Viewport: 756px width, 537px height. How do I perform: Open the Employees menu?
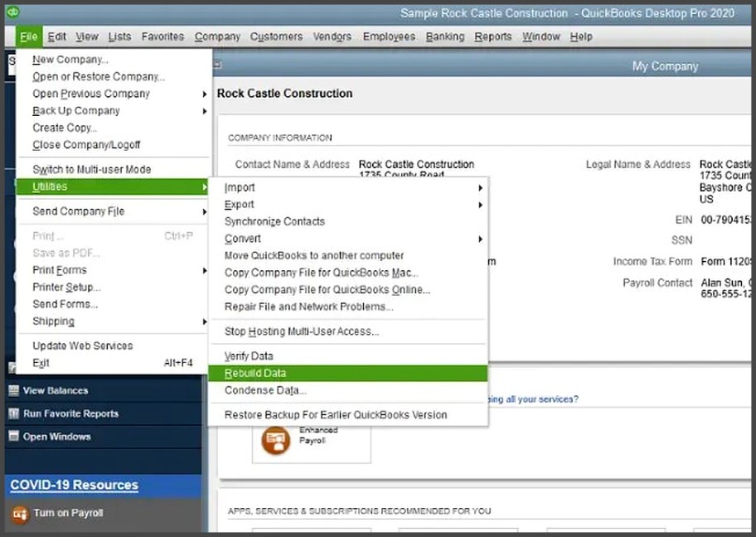(389, 36)
